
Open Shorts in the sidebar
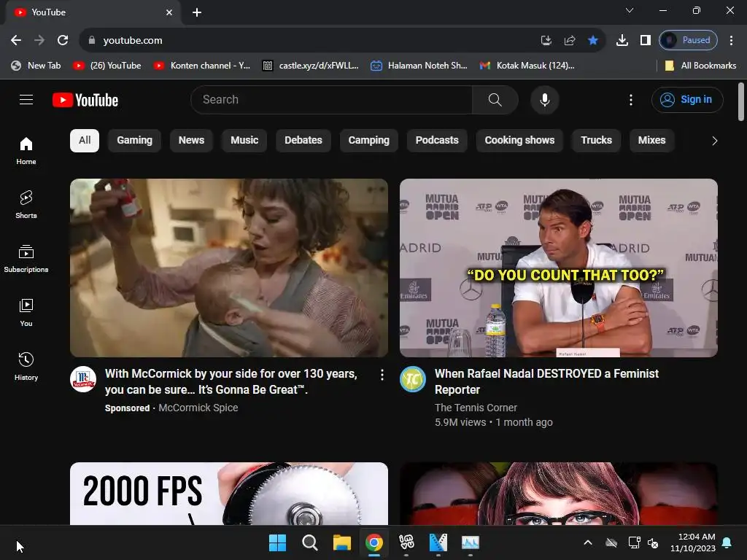[x=26, y=205]
